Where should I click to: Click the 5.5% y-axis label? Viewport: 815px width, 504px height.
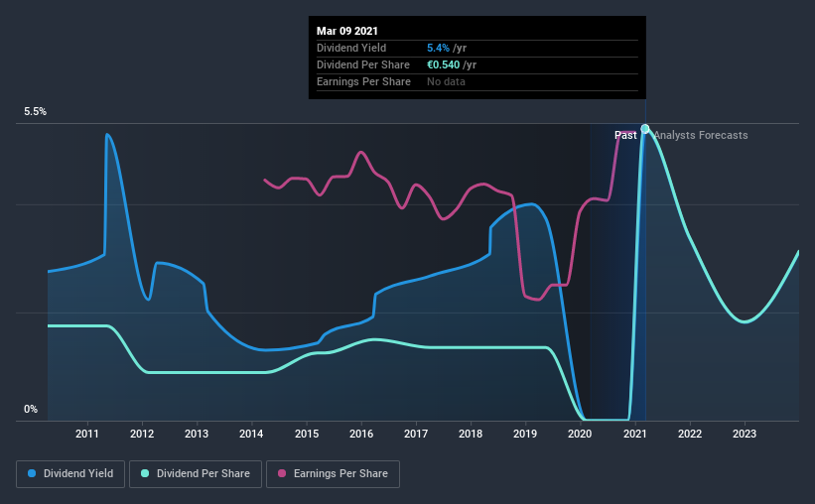tap(35, 112)
